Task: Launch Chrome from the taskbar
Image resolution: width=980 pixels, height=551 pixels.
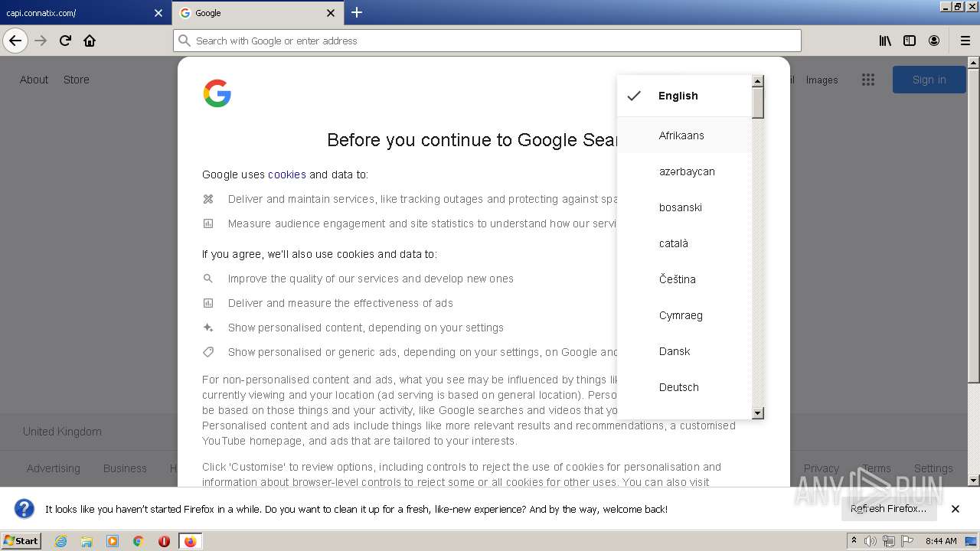Action: (x=138, y=541)
